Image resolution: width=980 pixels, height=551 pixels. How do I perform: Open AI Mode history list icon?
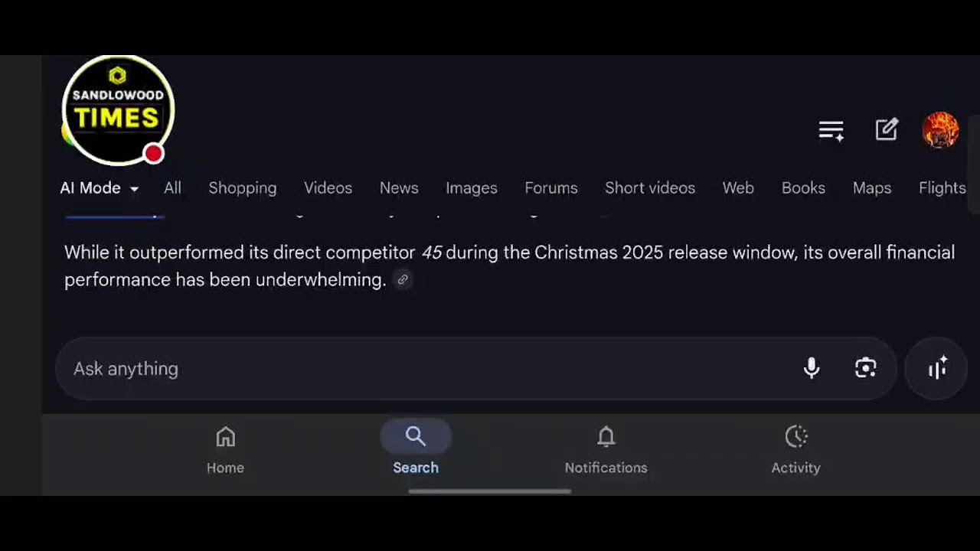831,131
